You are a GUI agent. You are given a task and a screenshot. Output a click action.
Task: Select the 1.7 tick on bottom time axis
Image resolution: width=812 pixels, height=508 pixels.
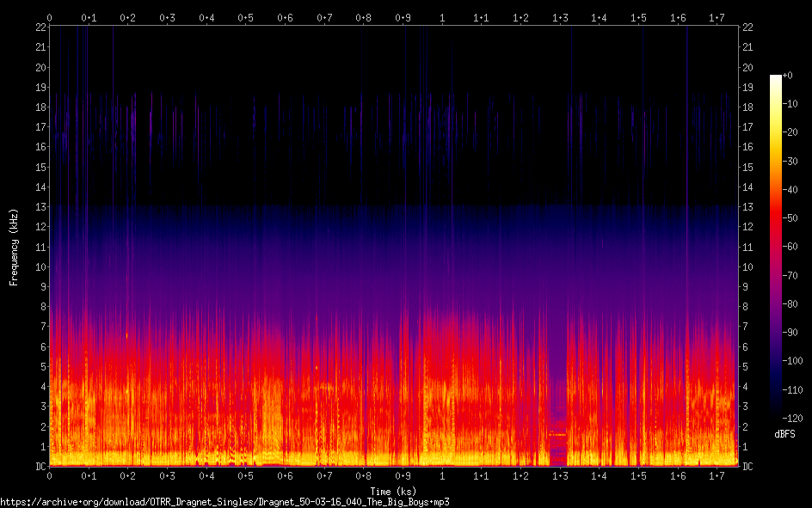(x=717, y=475)
